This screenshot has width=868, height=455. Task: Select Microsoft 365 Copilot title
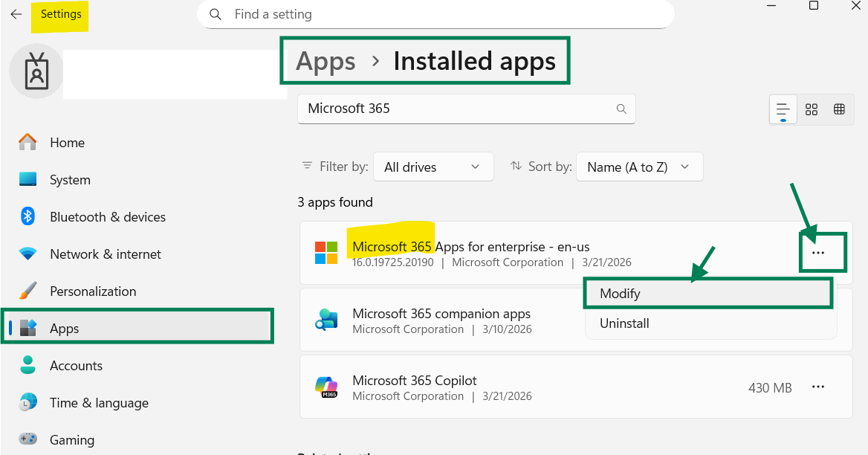tap(414, 380)
